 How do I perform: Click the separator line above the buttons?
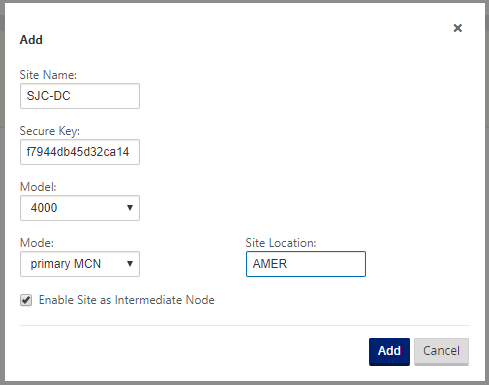pyautogui.click(x=245, y=325)
